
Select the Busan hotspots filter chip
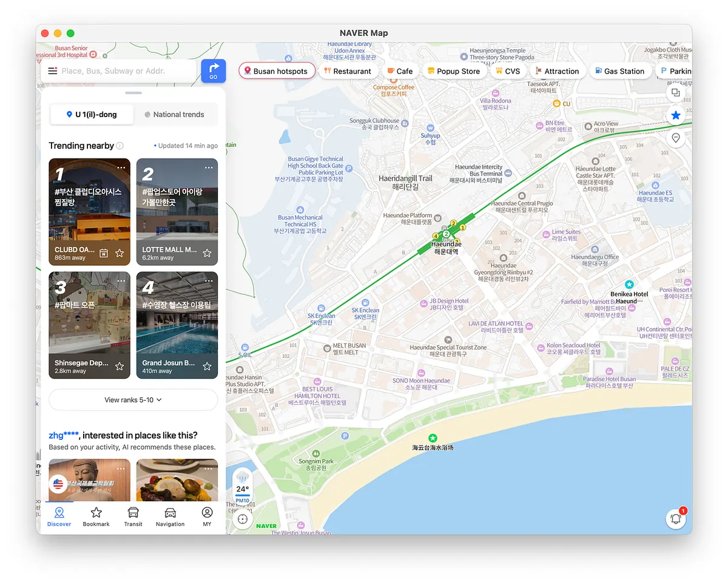tap(277, 71)
